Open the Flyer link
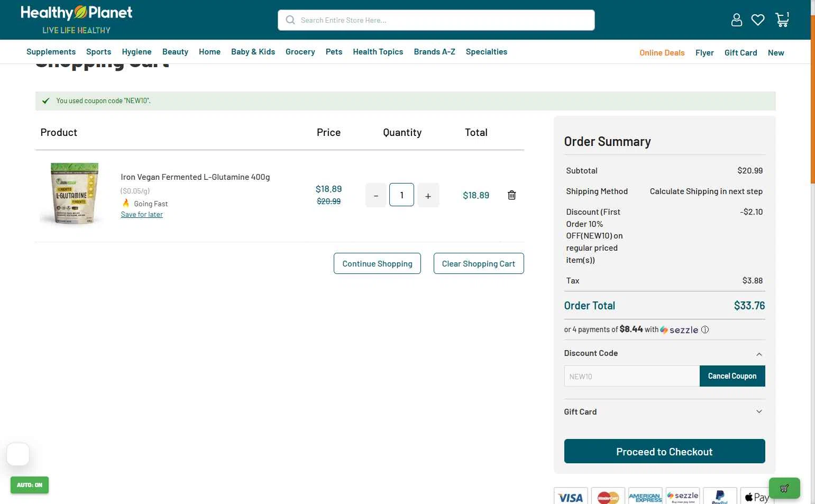The height and width of the screenshot is (504, 815). 704,53
